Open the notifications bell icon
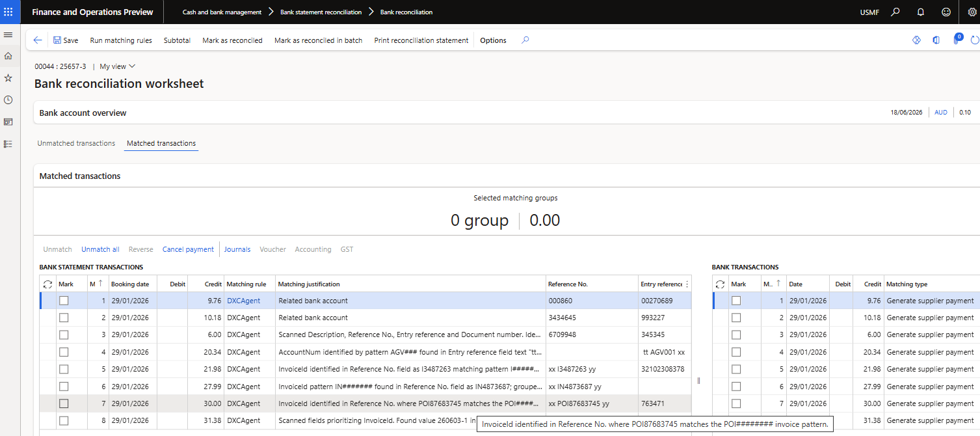The image size is (980, 436). point(921,12)
